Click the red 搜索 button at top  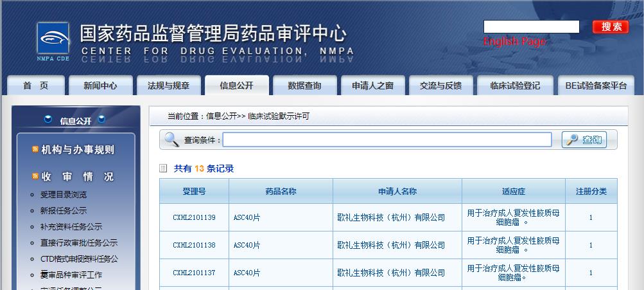pos(610,27)
